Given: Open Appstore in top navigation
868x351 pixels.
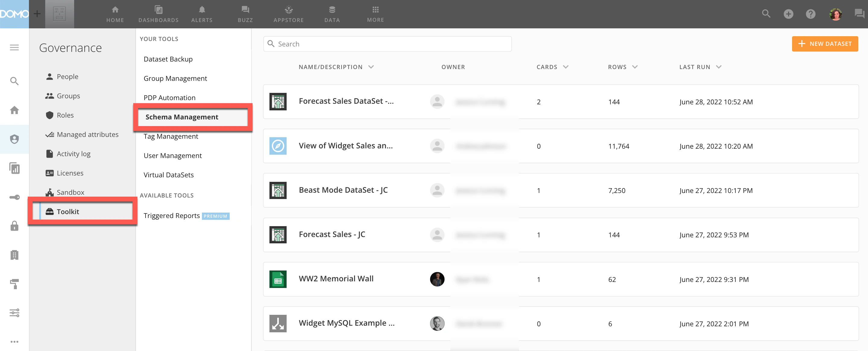Looking at the screenshot, I should tap(289, 14).
